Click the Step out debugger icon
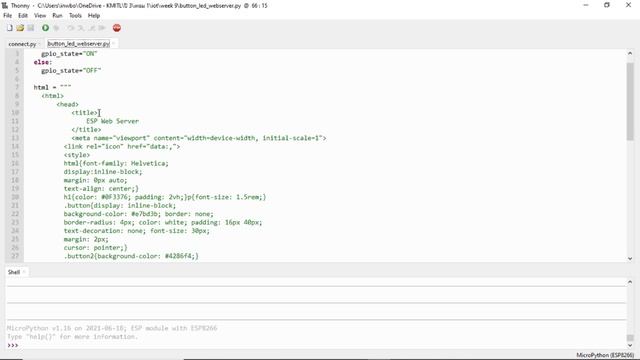This screenshot has width=640, height=360. 92,28
